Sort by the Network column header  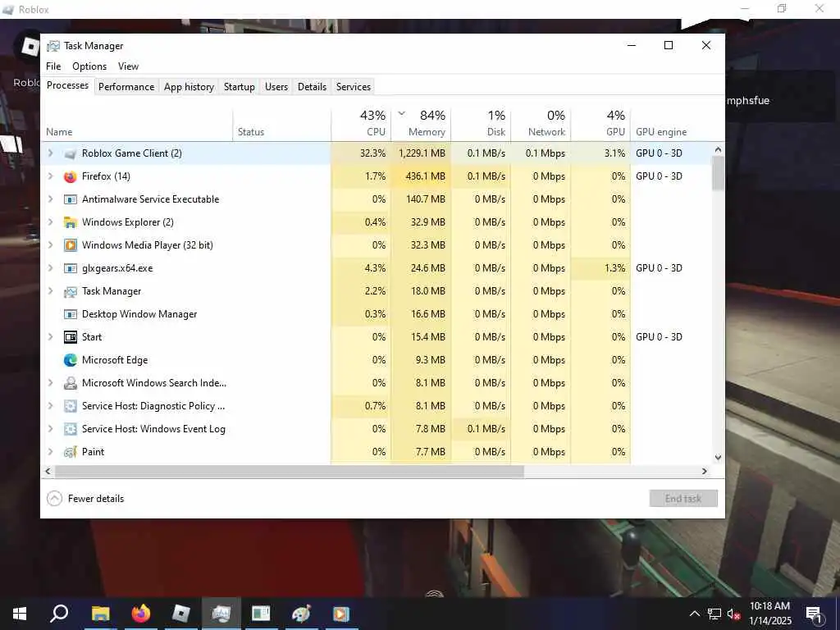[541, 124]
